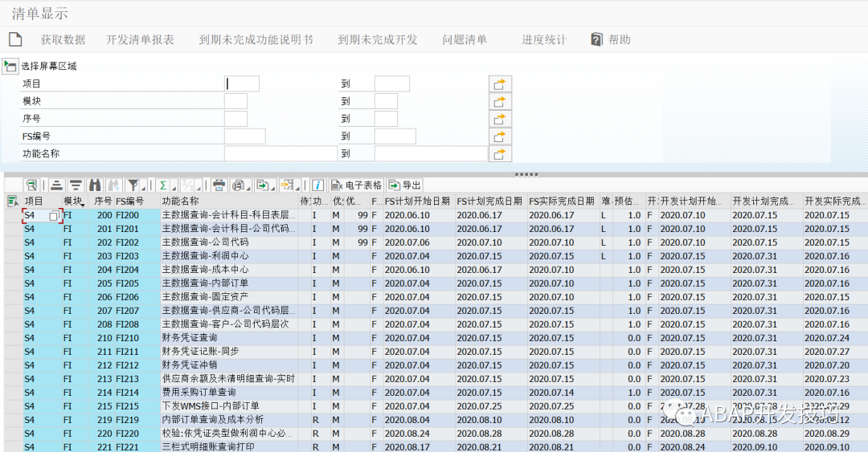The image size is (868, 452).
Task: Sort the list in descending order
Action: coord(76,185)
